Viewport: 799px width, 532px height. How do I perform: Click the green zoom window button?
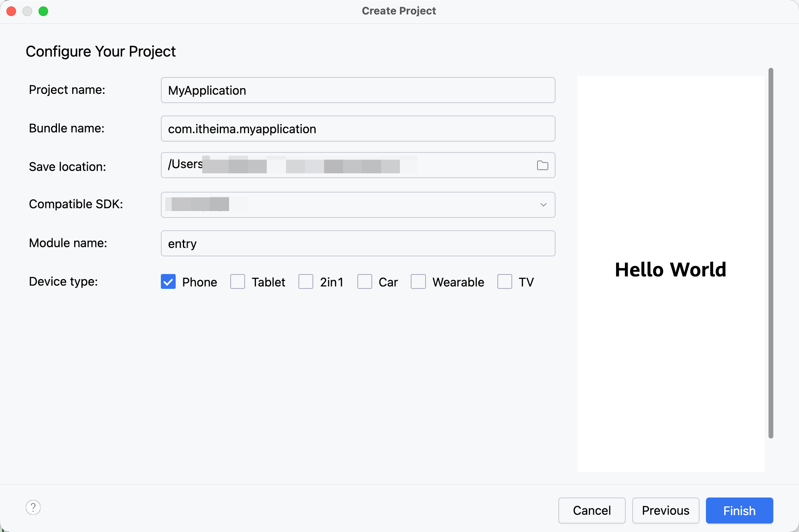[43, 11]
